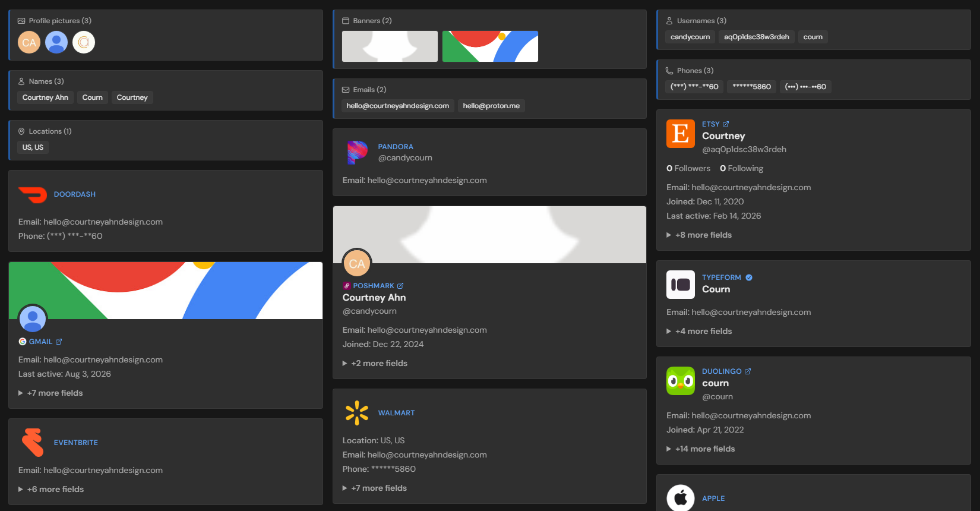Open the ETSY link
The width and height of the screenshot is (980, 511).
point(711,124)
